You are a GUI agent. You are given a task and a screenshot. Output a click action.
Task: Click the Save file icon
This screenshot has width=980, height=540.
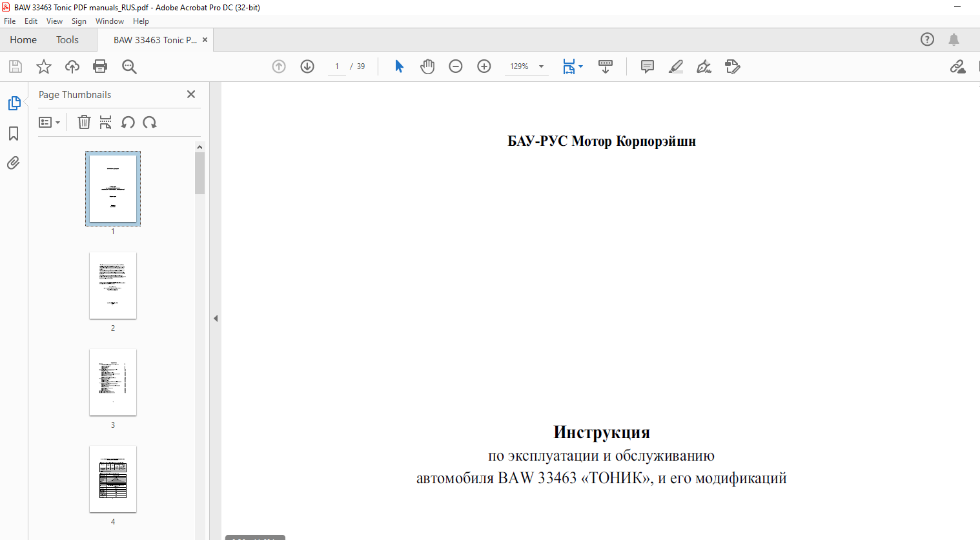pyautogui.click(x=15, y=66)
